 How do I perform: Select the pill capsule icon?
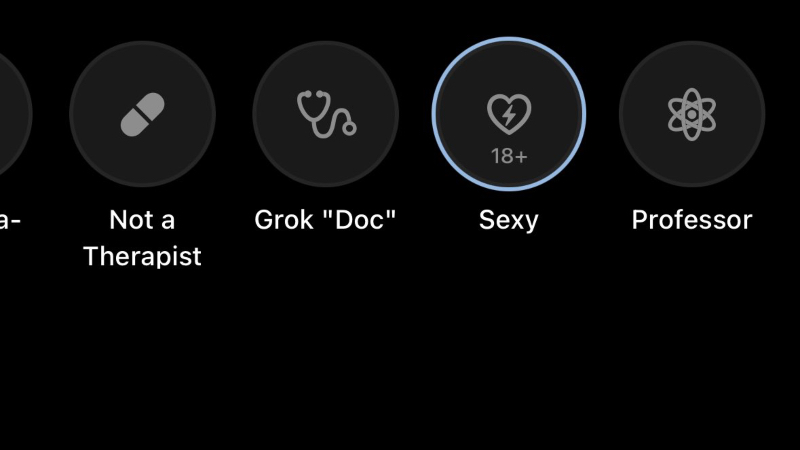(x=142, y=114)
